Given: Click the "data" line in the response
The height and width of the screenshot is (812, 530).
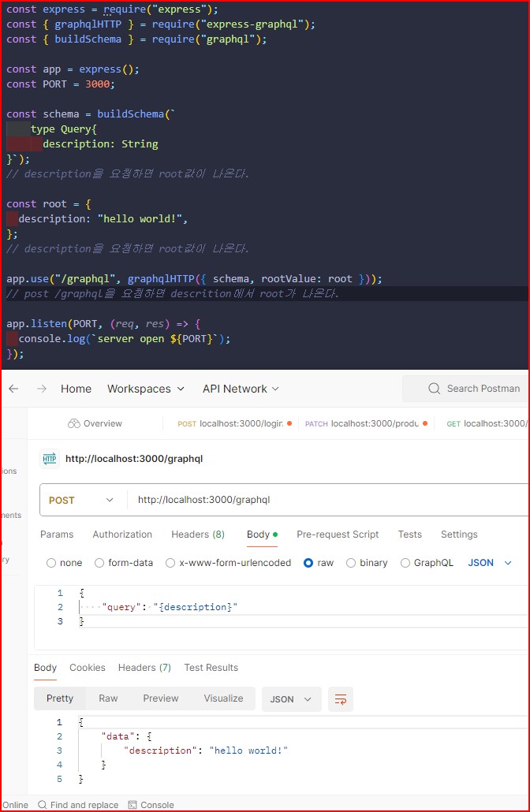Looking at the screenshot, I should (x=126, y=736).
